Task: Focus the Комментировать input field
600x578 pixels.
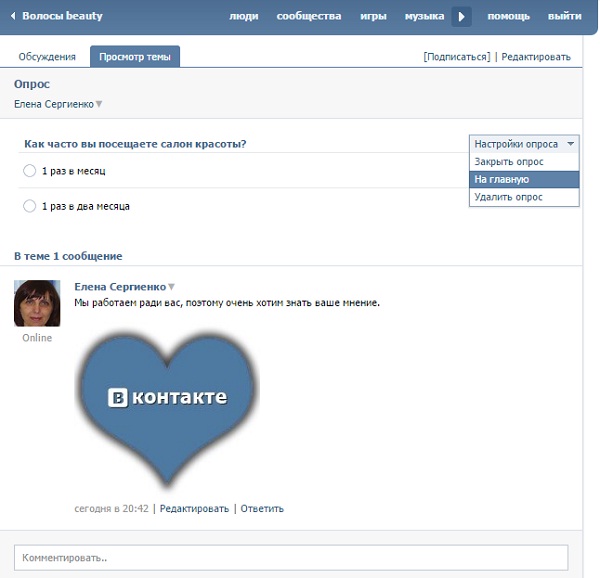Action: tap(291, 558)
